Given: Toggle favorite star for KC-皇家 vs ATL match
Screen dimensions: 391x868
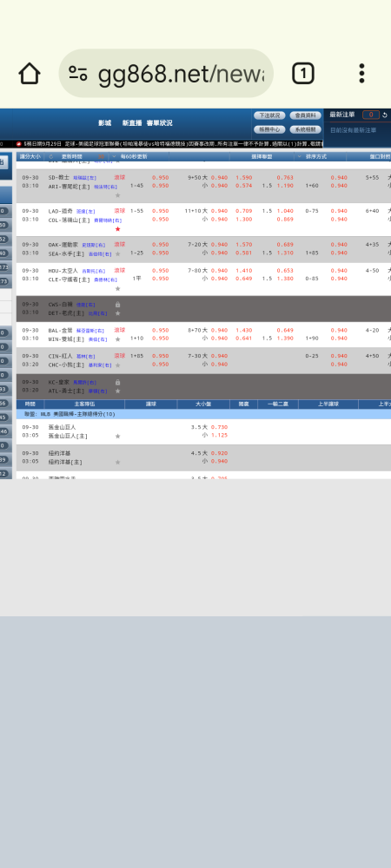Looking at the screenshot, I should (x=117, y=391).
